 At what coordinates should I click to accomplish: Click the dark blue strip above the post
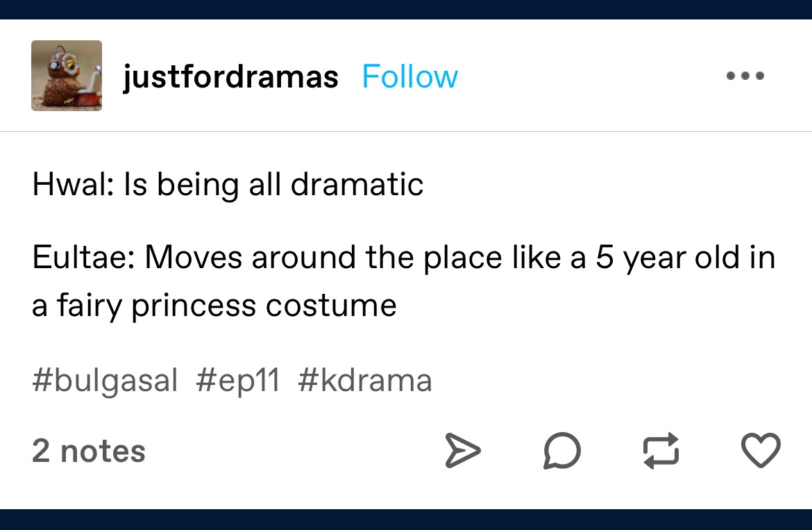[406, 9]
